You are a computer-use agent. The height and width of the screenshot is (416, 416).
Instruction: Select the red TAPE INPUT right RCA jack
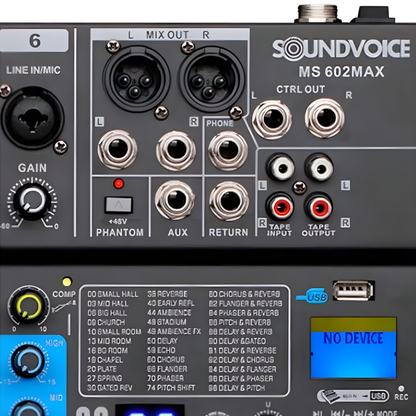click(280, 207)
